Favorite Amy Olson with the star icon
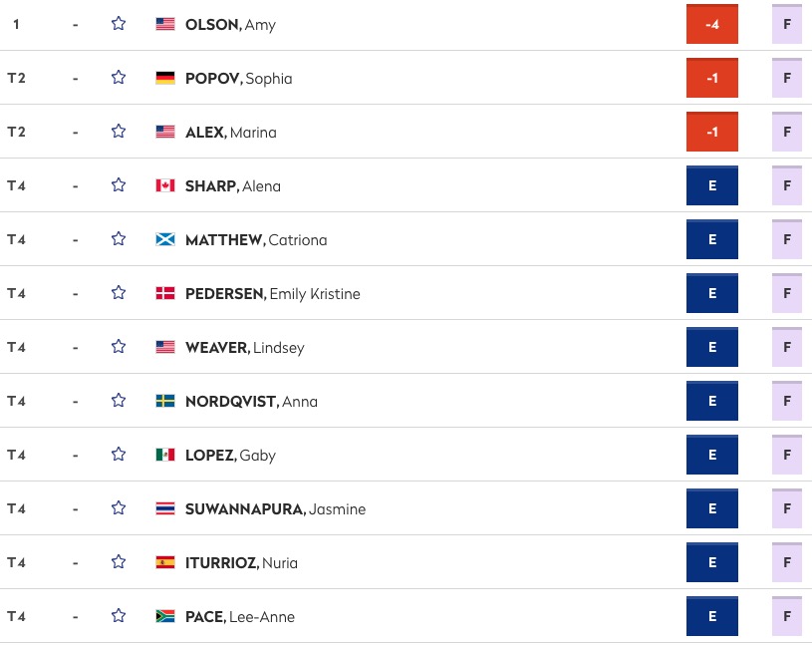 click(119, 23)
